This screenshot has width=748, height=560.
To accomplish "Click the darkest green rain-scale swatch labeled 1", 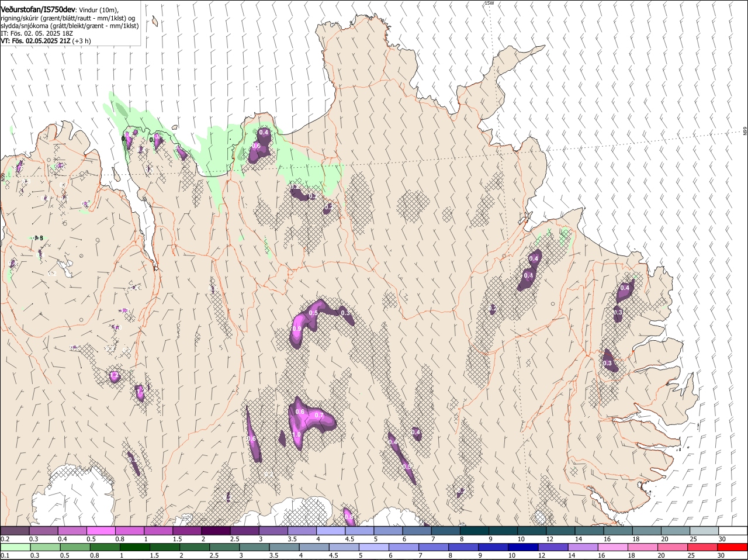I will pos(135,547).
